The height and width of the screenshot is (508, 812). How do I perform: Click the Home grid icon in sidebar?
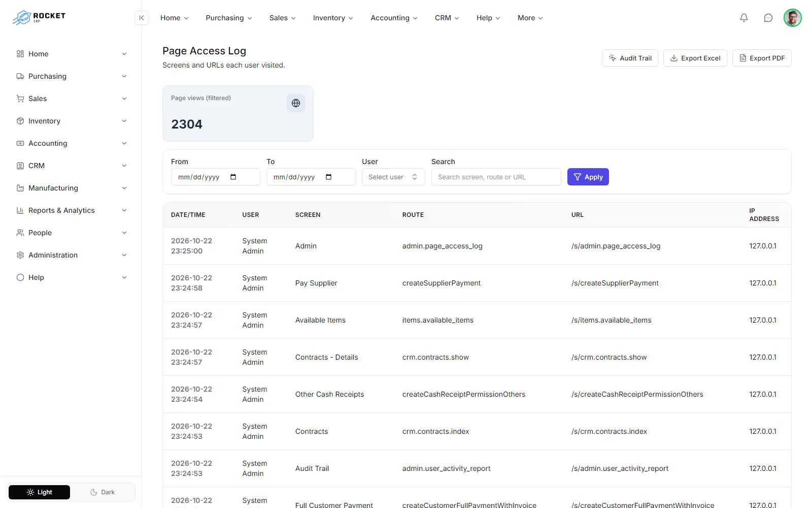[x=20, y=54]
